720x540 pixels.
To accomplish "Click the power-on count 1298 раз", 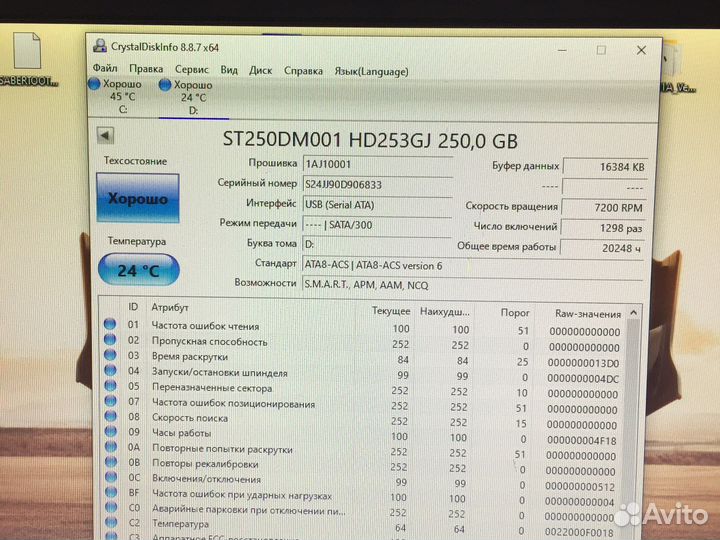I will pyautogui.click(x=603, y=228).
